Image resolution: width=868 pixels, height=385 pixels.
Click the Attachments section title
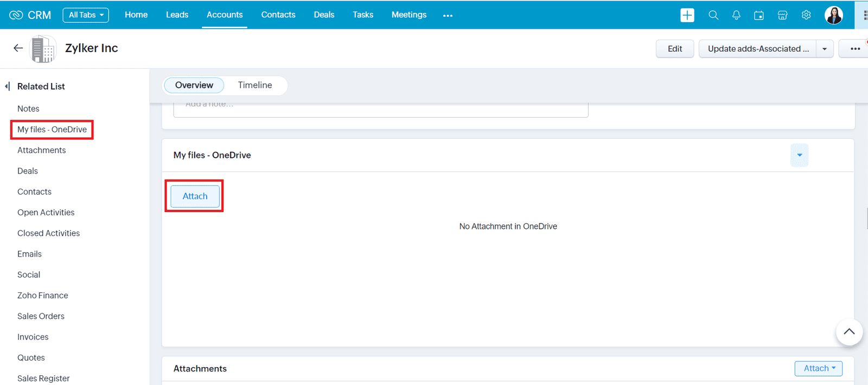(x=200, y=369)
